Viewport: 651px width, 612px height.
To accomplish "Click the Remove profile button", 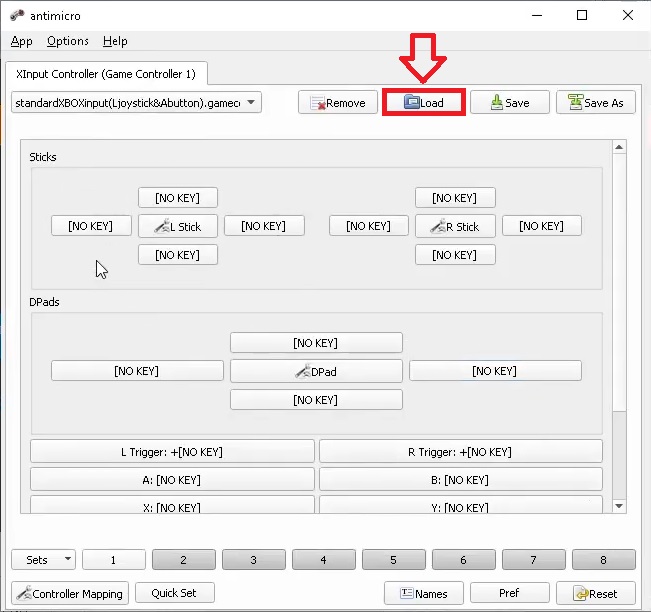I will [x=338, y=103].
